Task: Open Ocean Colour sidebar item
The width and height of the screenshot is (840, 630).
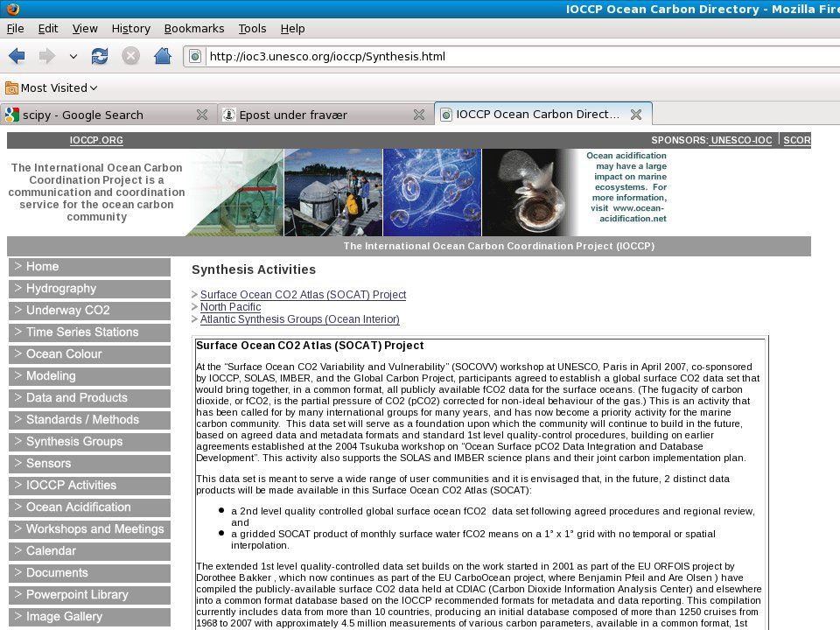Action: (x=89, y=354)
